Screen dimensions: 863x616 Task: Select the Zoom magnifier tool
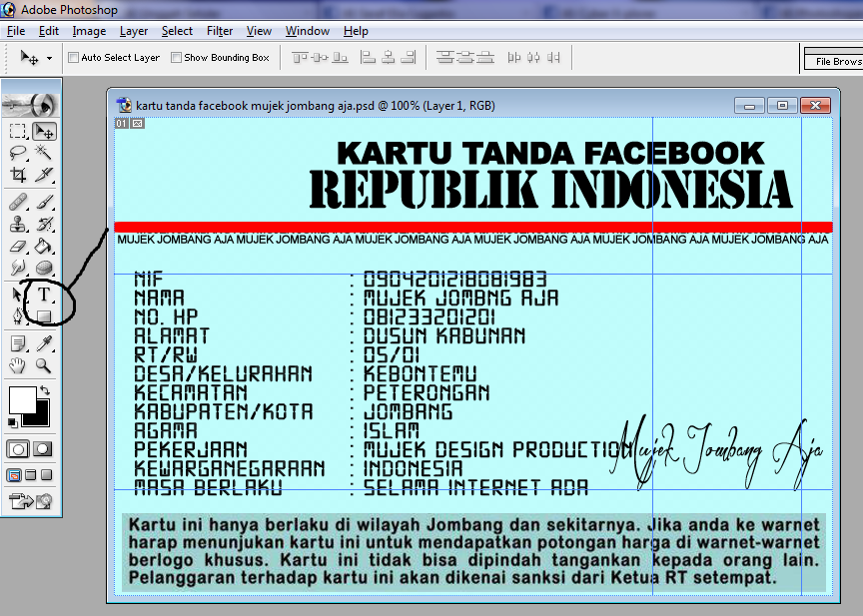pyautogui.click(x=44, y=365)
